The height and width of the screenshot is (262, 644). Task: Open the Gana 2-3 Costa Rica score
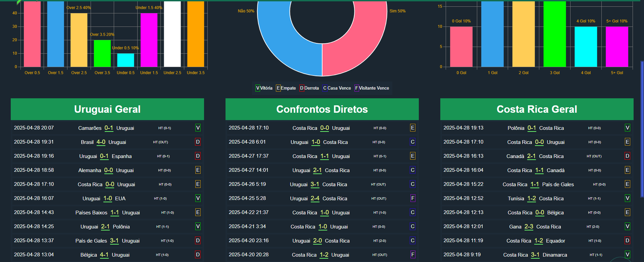[529, 226]
